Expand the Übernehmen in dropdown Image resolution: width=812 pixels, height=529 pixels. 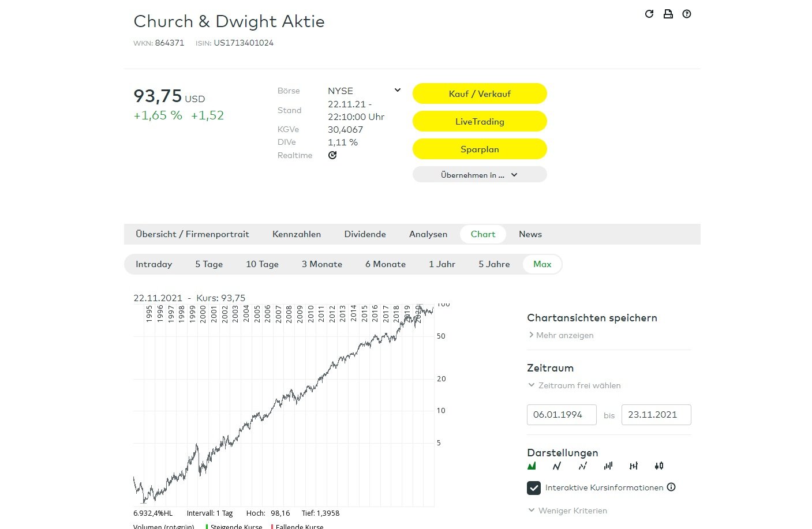point(480,175)
